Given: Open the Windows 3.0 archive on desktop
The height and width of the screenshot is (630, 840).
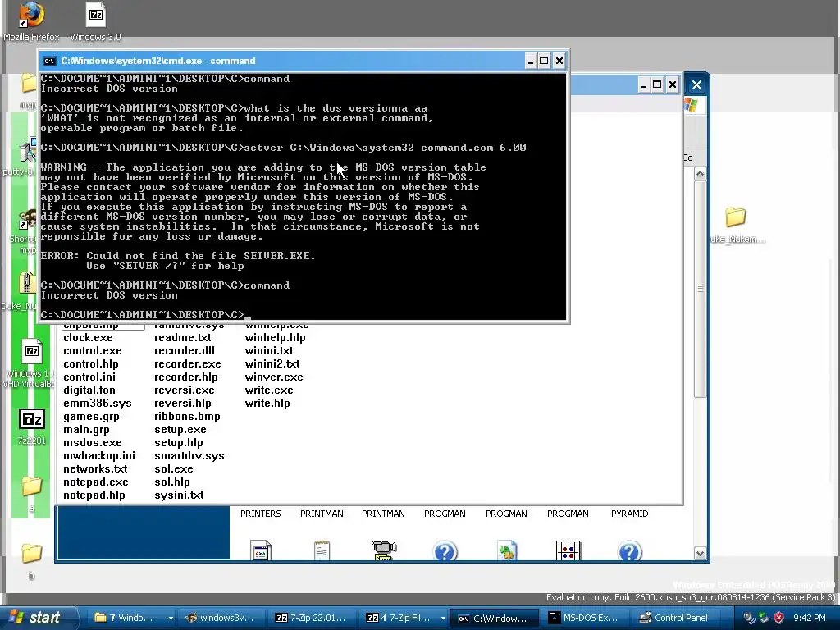Looking at the screenshot, I should 95,21.
